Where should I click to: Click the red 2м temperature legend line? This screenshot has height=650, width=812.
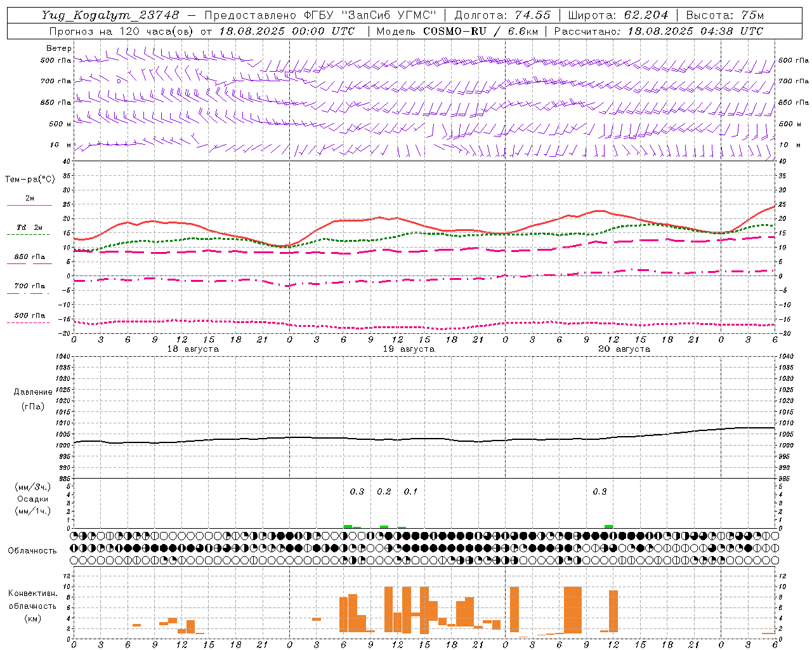coord(29,205)
